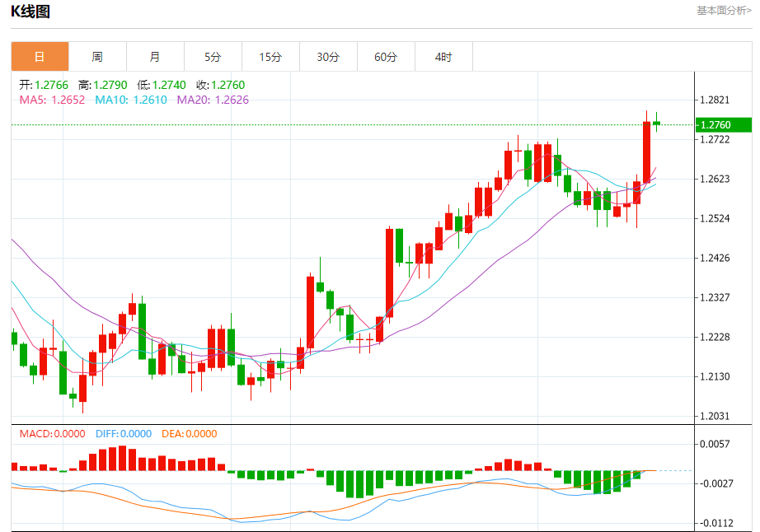This screenshot has height=532, width=760.
Task: Click the 1.2623 price axis label
Action: pyautogui.click(x=715, y=179)
